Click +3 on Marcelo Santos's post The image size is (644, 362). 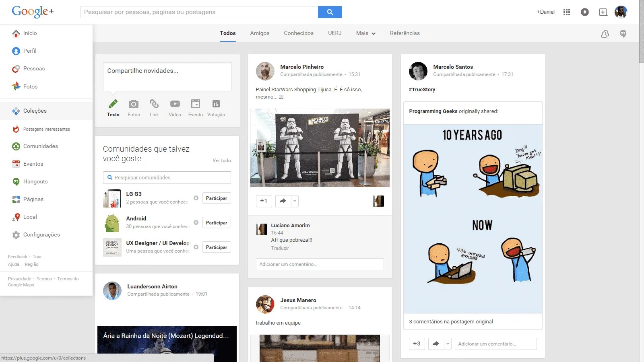pos(417,344)
